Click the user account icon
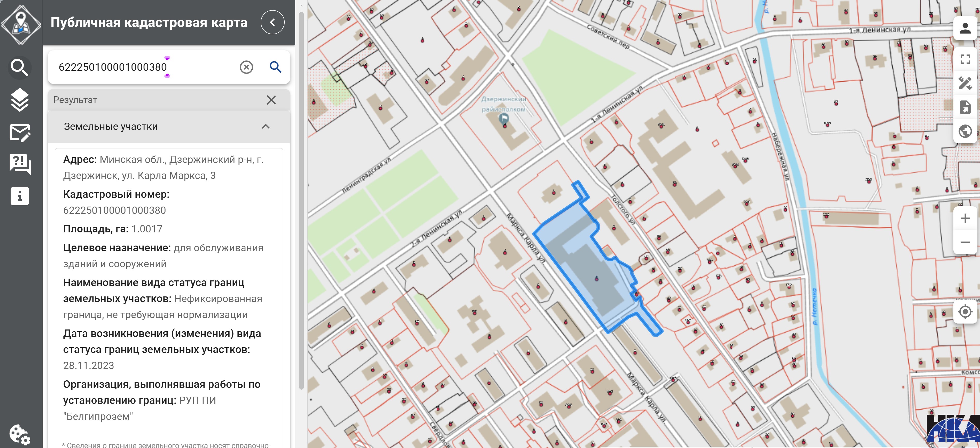The height and width of the screenshot is (448, 980). click(x=965, y=28)
